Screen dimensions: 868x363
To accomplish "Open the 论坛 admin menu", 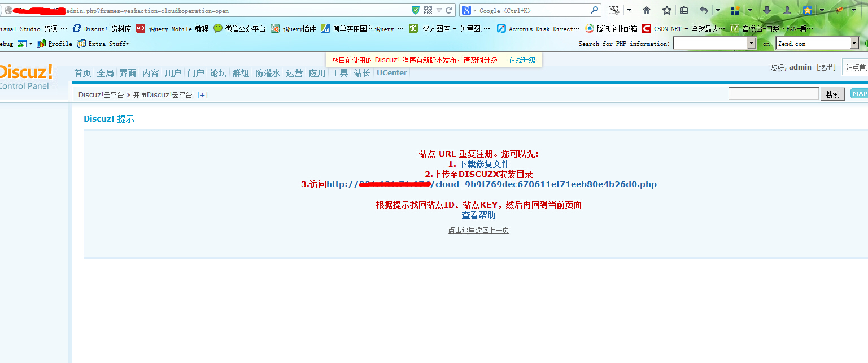I will [218, 73].
